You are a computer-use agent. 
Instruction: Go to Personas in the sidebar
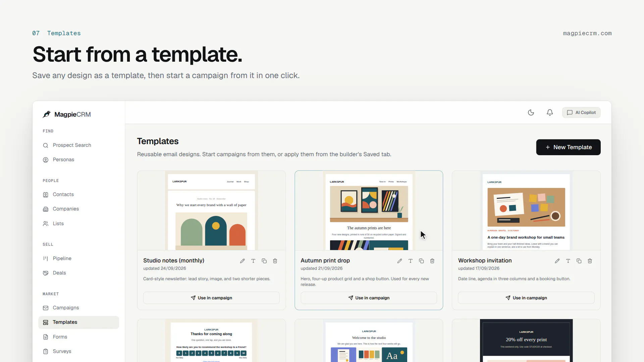tap(79, 160)
